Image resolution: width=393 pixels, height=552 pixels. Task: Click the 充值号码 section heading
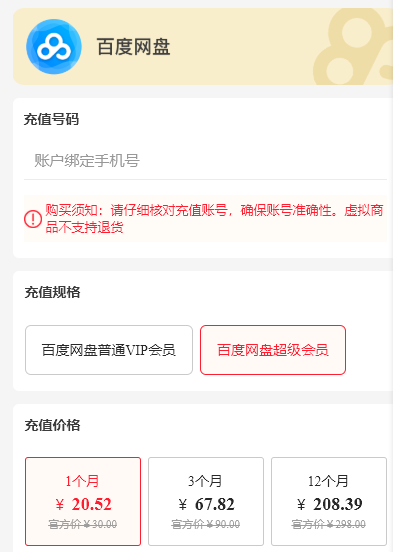(x=51, y=119)
